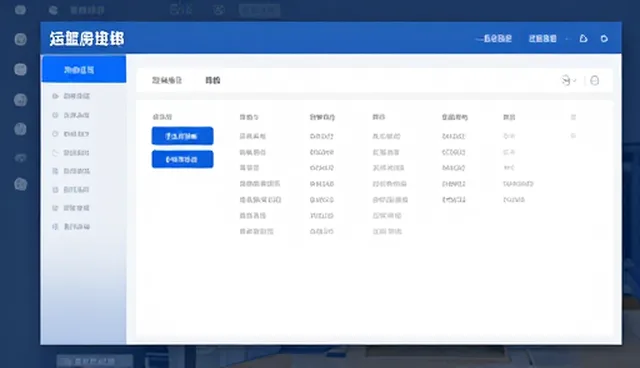Screen dimensions: 640x368
Task: Click the third round icon in the dark rail
Action: (20, 69)
